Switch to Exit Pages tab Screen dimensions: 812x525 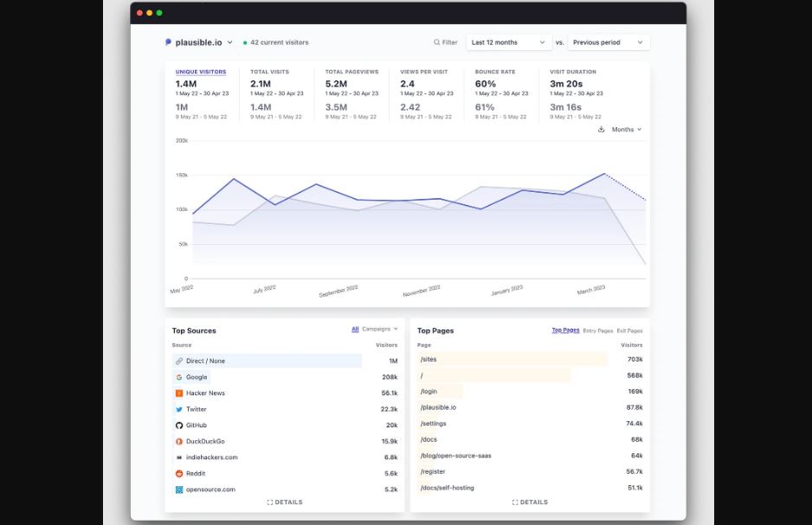(x=629, y=330)
